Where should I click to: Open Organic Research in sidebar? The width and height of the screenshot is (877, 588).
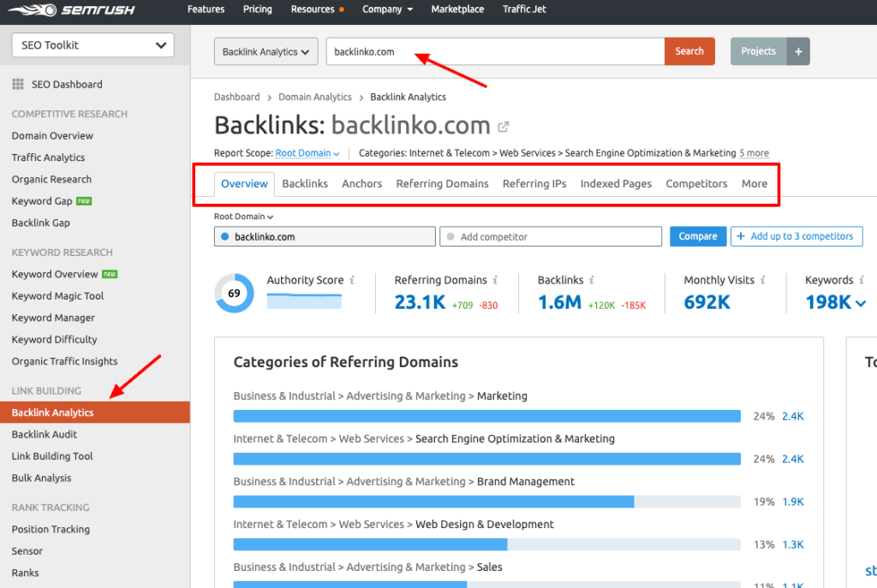[51, 180]
